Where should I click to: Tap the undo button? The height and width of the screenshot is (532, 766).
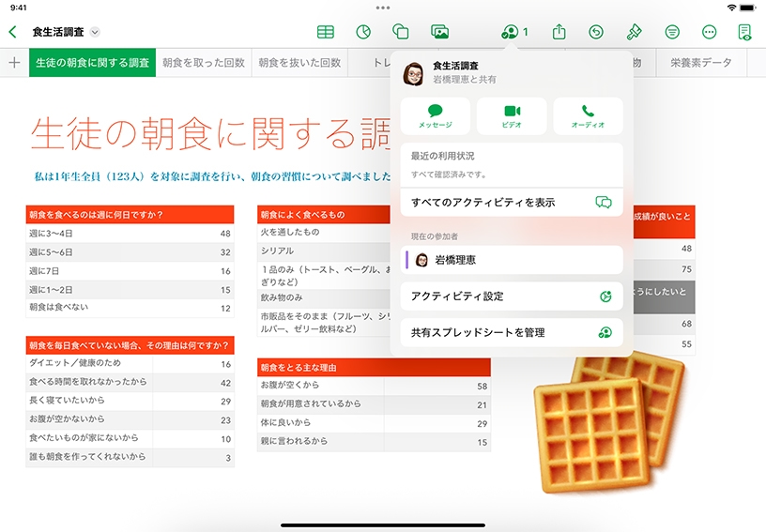tap(596, 32)
